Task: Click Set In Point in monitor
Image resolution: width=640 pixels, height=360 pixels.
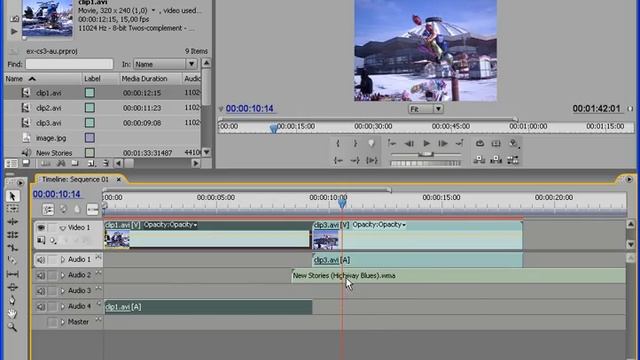Action: pyautogui.click(x=338, y=143)
